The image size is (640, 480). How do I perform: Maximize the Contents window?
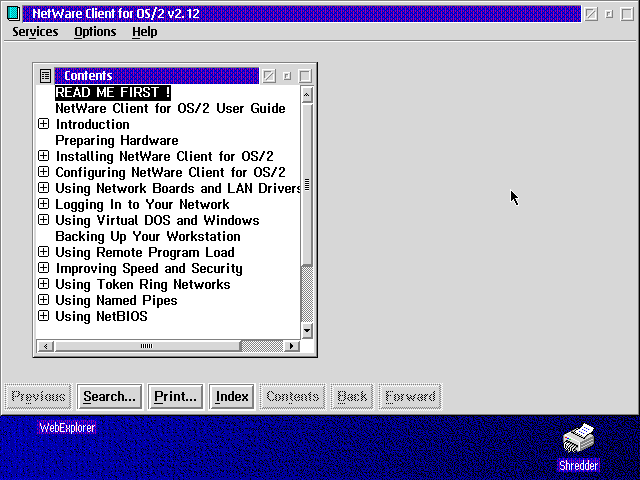pyautogui.click(x=305, y=76)
